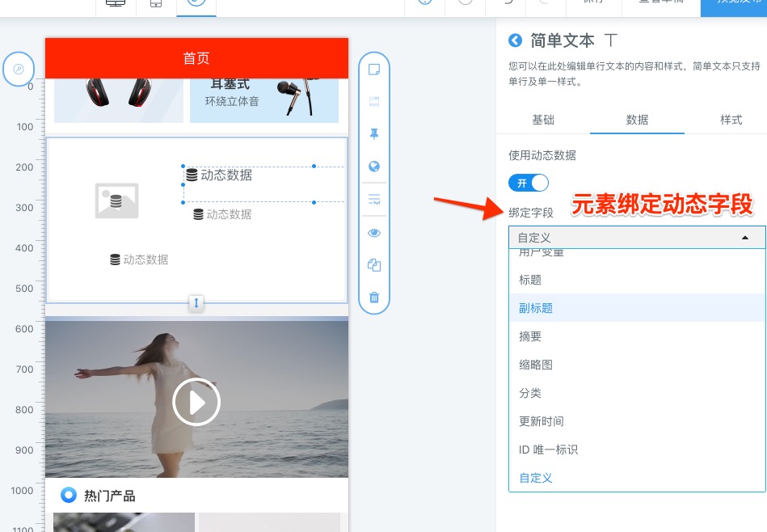Choose 缩略图 from the field list
Screen dimensions: 767x532
638,365
